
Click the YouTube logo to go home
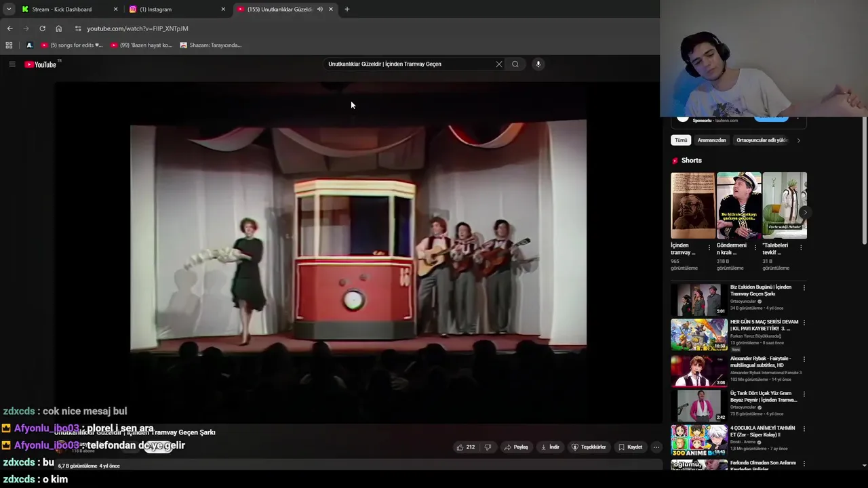(x=41, y=64)
